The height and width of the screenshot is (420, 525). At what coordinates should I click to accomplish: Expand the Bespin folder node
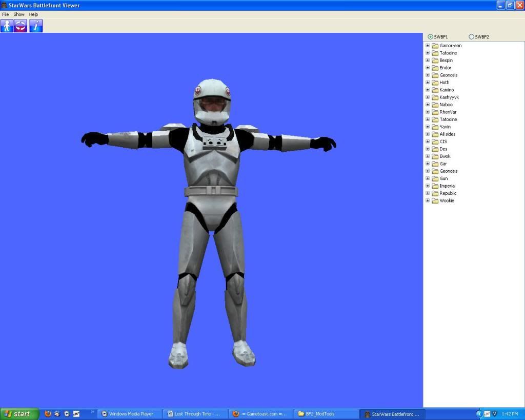[x=428, y=61]
